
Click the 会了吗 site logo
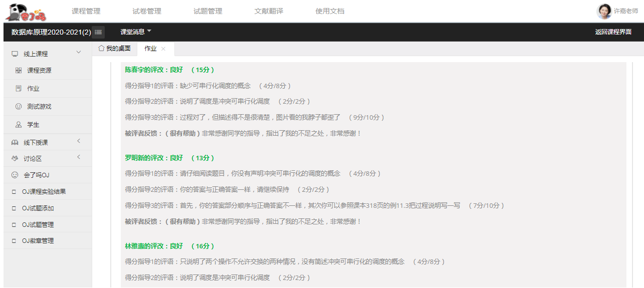(26, 11)
